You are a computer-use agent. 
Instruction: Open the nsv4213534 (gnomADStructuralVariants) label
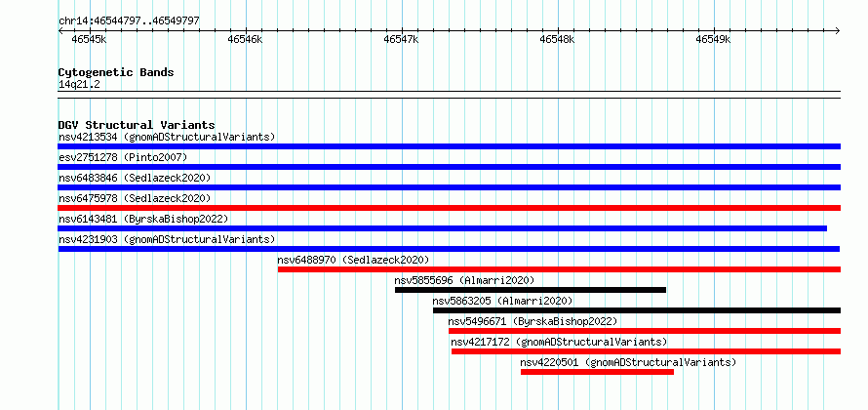point(167,137)
